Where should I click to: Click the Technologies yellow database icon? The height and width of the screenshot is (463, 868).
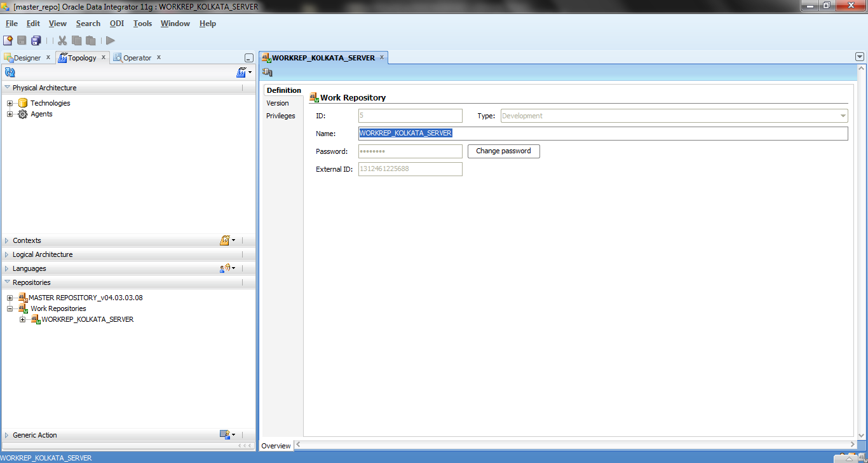pyautogui.click(x=23, y=103)
